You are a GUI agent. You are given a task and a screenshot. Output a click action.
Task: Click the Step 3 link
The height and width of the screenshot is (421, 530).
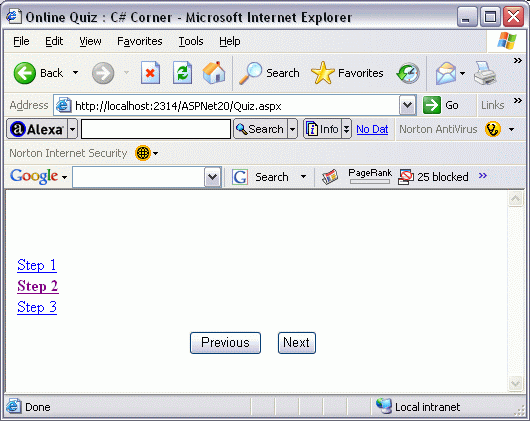(37, 307)
